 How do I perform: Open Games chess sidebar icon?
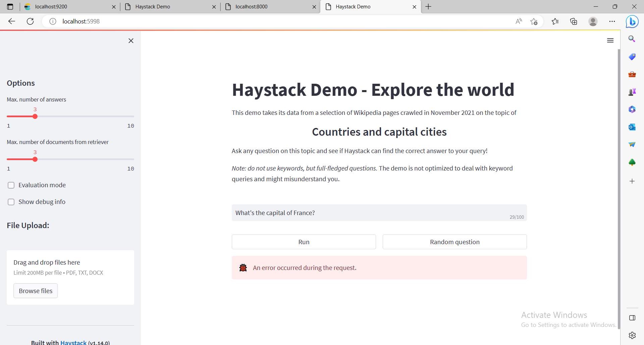[x=632, y=92]
